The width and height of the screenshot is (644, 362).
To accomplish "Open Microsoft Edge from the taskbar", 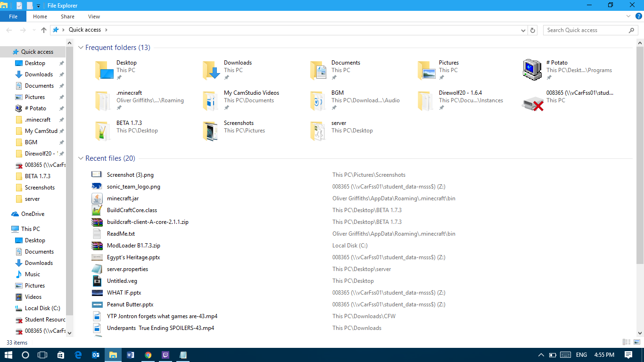I will tap(78, 354).
